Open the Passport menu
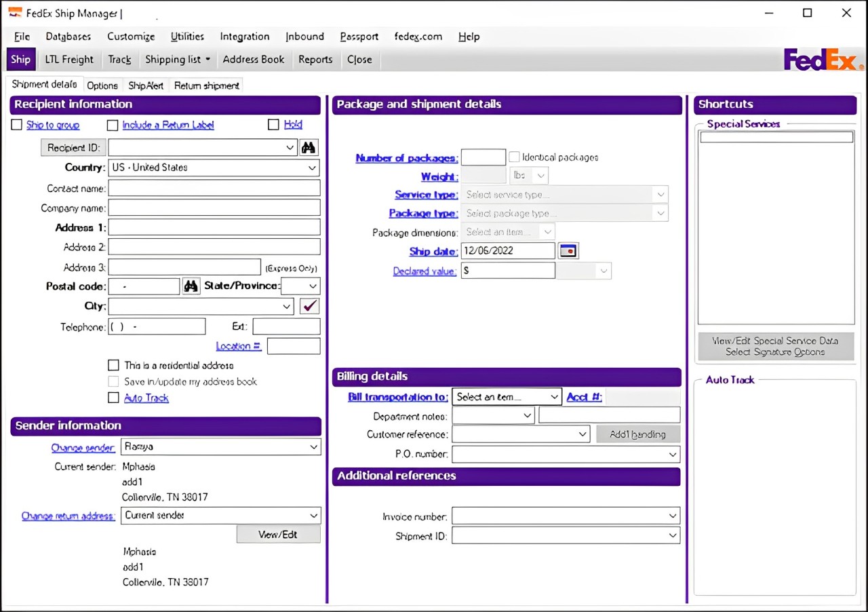Viewport: 868px width, 612px height. click(359, 37)
